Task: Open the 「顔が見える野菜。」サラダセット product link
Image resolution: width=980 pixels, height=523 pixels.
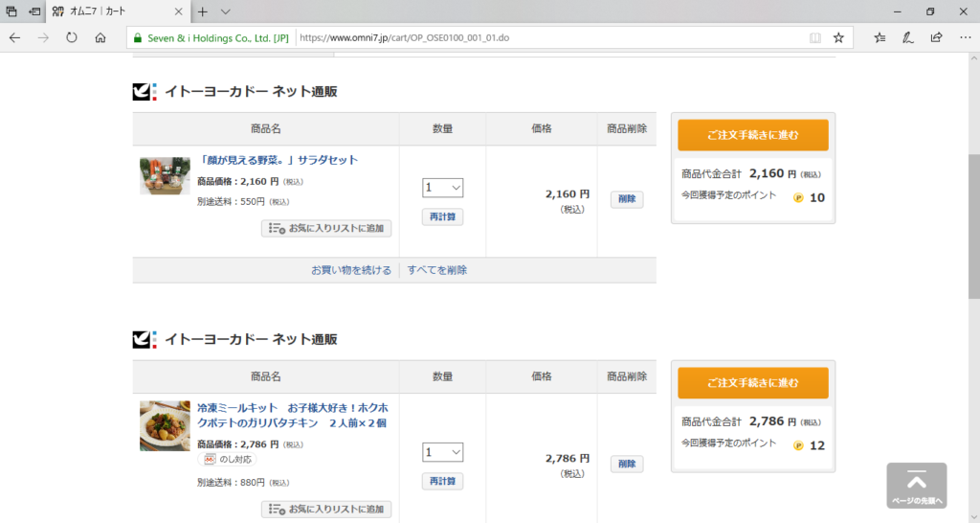Action: tap(278, 160)
